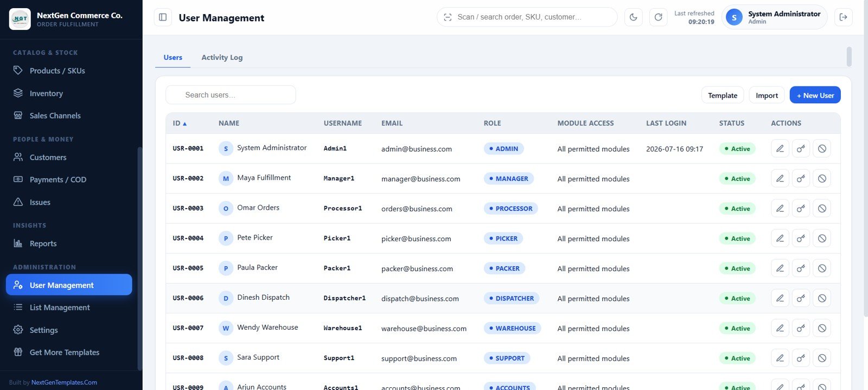The image size is (868, 390).
Task: Click the refresh data icon
Action: click(x=658, y=17)
